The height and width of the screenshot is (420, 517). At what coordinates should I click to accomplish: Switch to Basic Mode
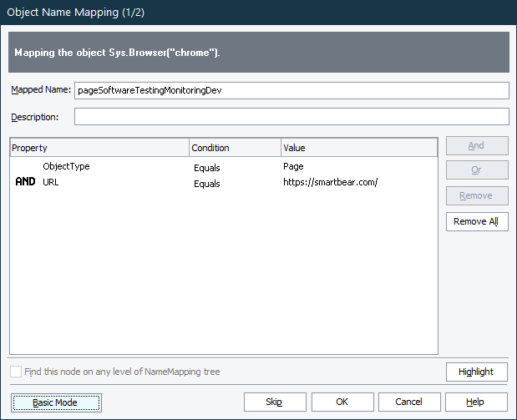click(x=56, y=402)
